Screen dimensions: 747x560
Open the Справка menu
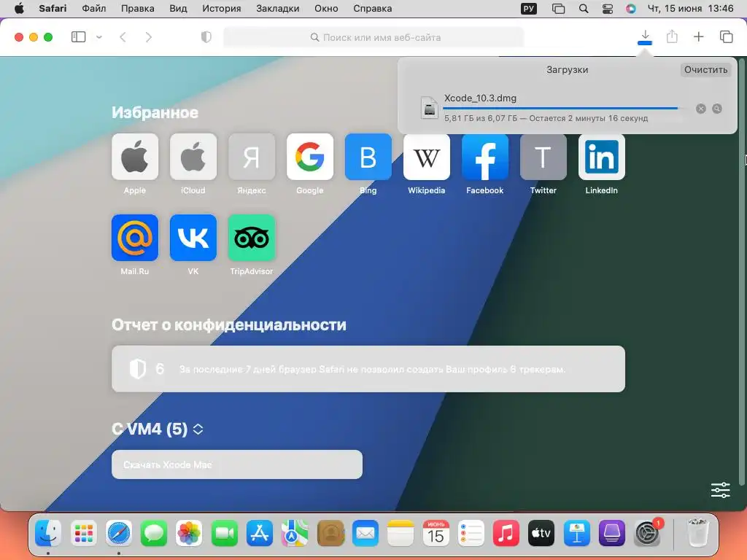tap(373, 9)
